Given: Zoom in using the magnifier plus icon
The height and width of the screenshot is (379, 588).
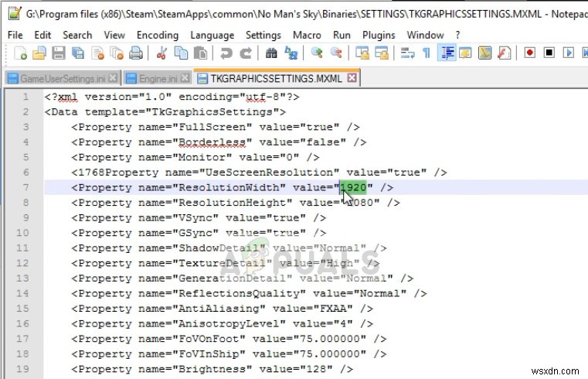Looking at the screenshot, I should tap(317, 53).
